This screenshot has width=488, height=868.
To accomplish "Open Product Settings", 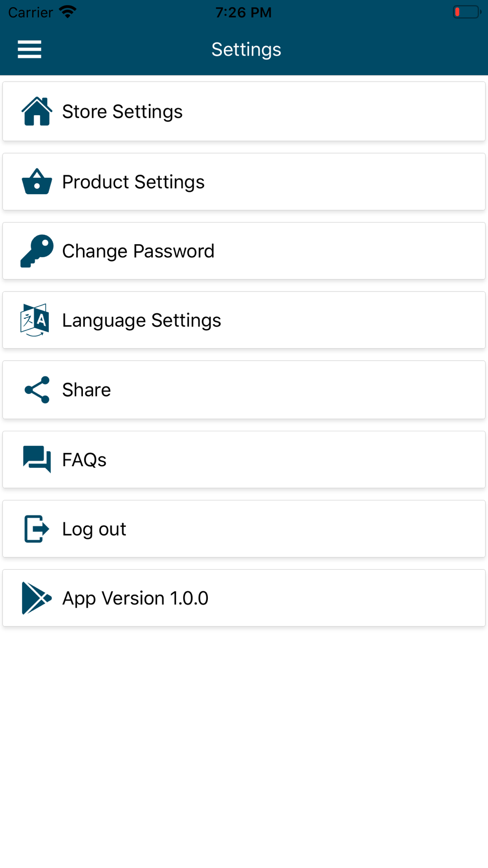I will (x=244, y=182).
